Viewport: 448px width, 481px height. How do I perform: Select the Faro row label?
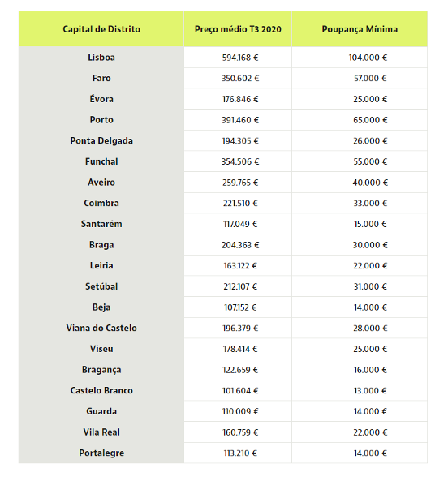tap(101, 78)
